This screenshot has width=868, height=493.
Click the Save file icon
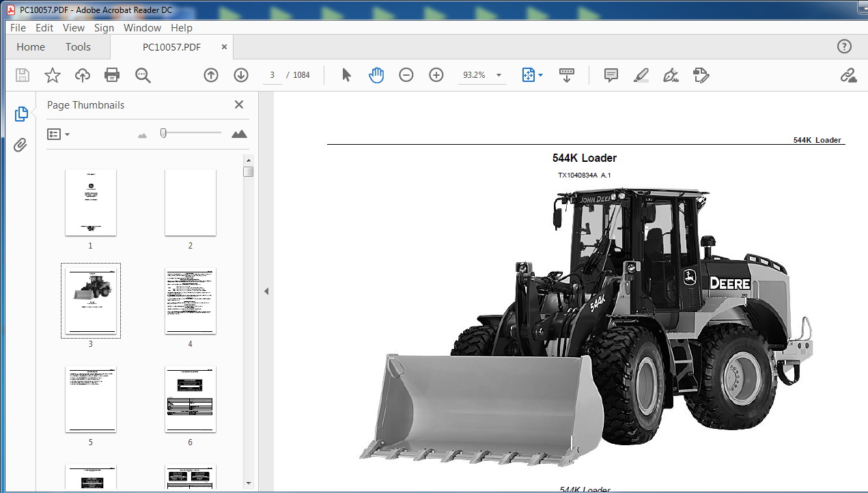(x=23, y=75)
